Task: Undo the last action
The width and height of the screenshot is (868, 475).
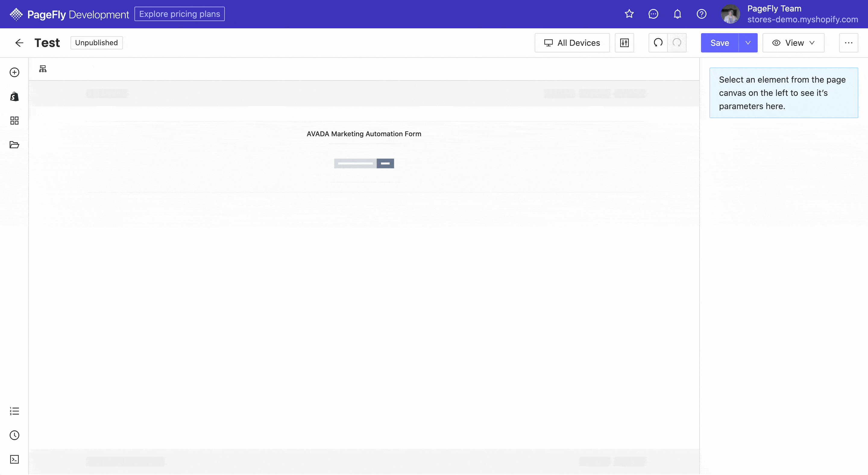Action: [x=658, y=43]
